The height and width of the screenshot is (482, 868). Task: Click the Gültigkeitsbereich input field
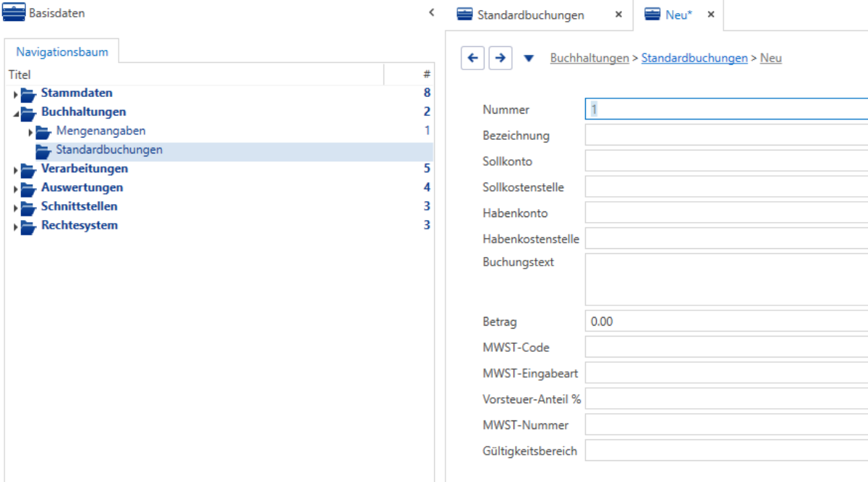[x=726, y=451]
